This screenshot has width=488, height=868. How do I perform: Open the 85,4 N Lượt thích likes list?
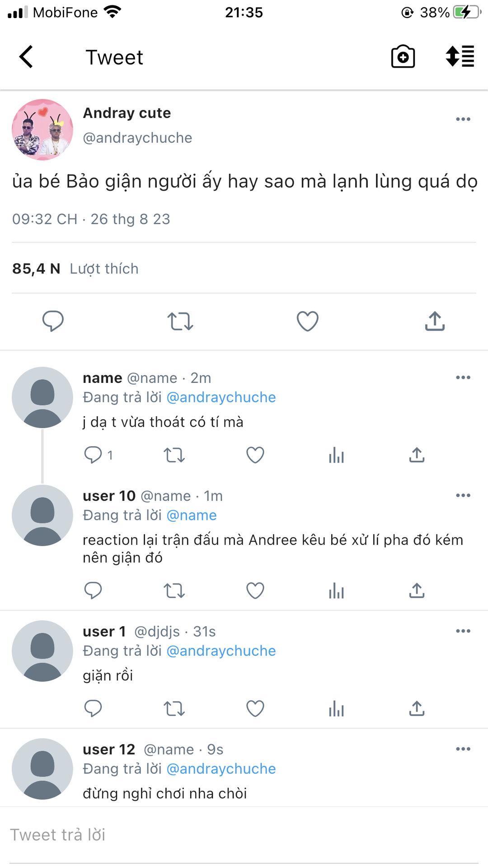point(75,269)
